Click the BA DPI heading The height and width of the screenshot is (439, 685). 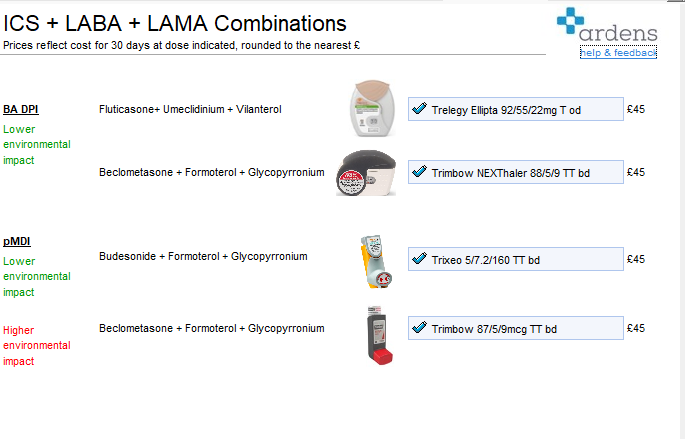21,109
